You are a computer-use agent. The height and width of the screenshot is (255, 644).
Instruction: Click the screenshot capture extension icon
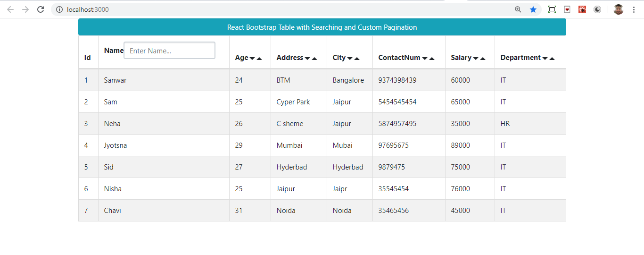(552, 9)
